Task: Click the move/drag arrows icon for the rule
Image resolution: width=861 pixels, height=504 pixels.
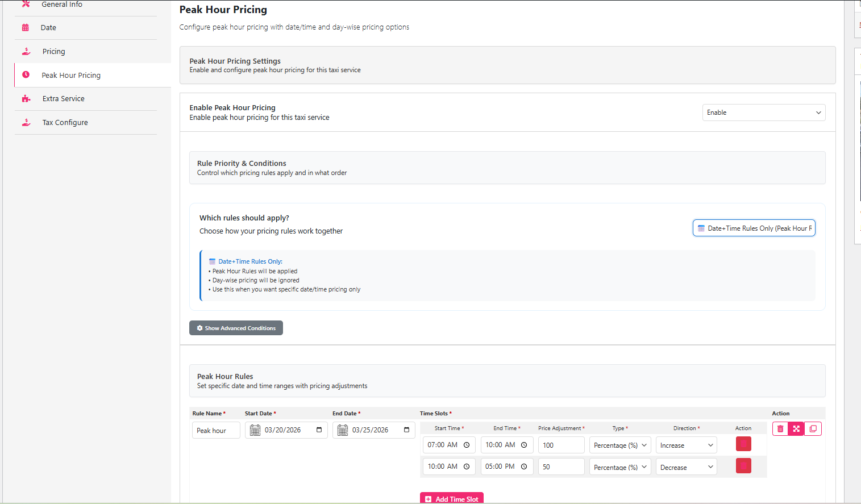Action: pos(796,429)
